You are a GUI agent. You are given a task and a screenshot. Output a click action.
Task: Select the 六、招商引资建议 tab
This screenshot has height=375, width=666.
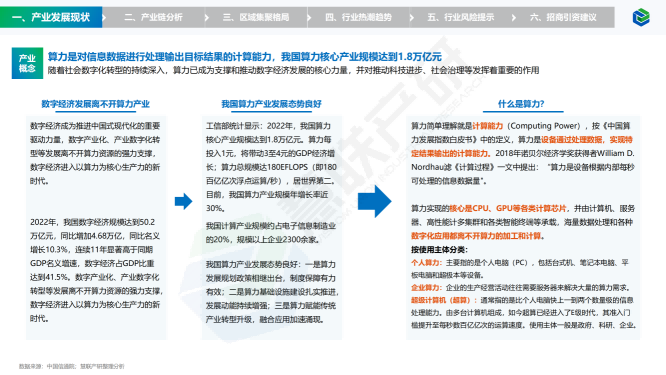563,17
